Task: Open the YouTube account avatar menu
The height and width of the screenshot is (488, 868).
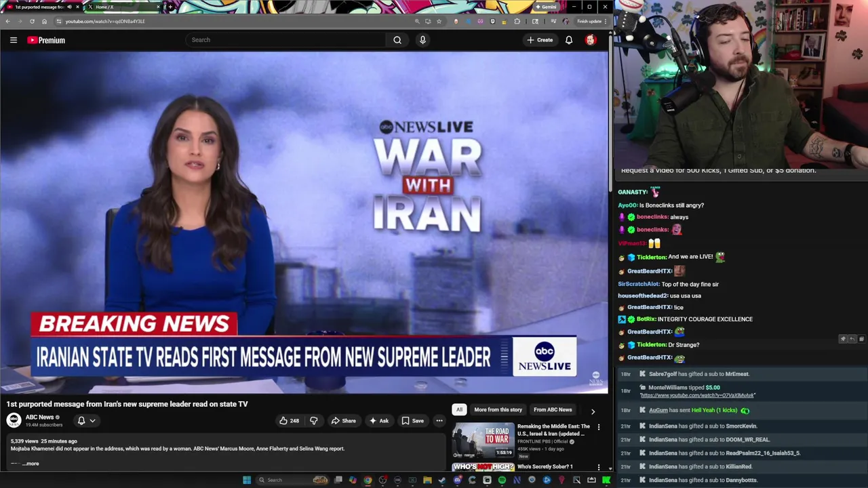Action: [591, 40]
